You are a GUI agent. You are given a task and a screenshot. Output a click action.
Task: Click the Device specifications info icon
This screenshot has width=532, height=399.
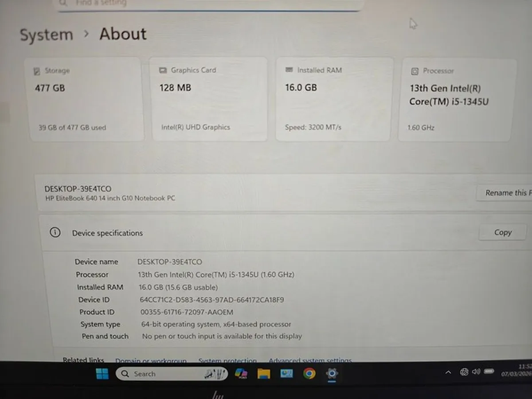55,232
